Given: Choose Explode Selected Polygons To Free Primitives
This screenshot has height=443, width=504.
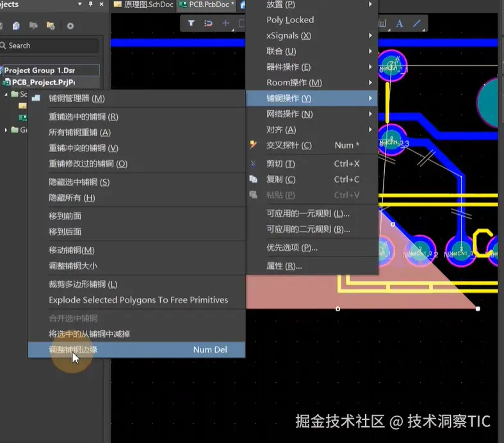Looking at the screenshot, I should [136, 300].
